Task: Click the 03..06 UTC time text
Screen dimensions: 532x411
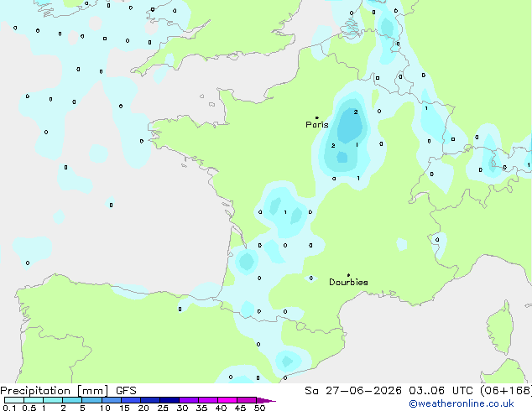Action: tap(441, 391)
